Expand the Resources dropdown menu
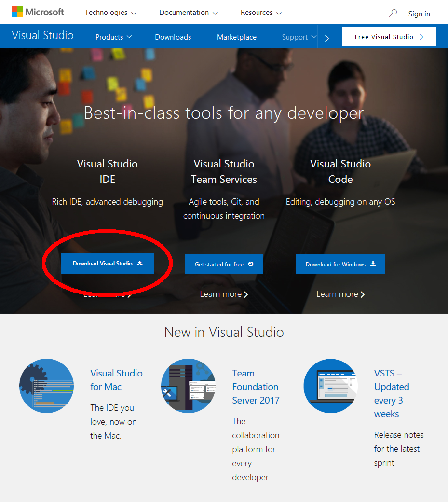448x502 pixels. pos(261,13)
